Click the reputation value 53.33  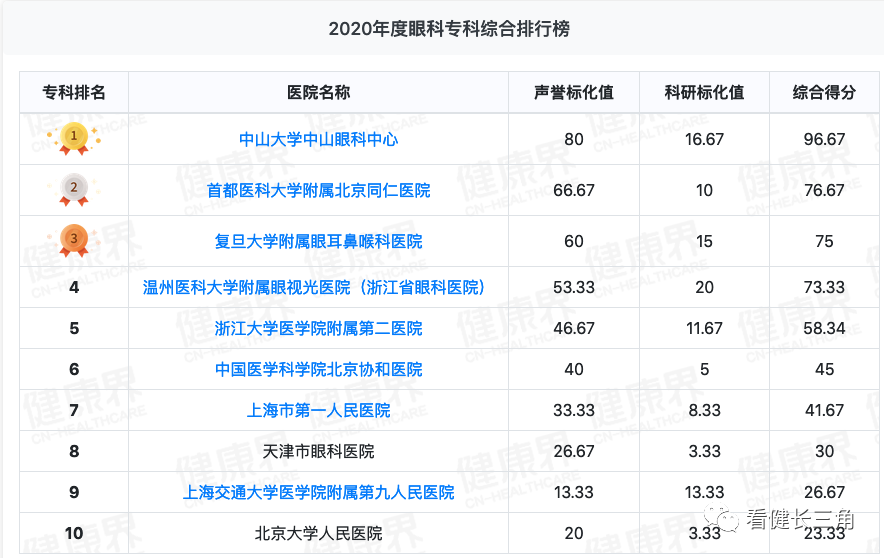pos(574,287)
